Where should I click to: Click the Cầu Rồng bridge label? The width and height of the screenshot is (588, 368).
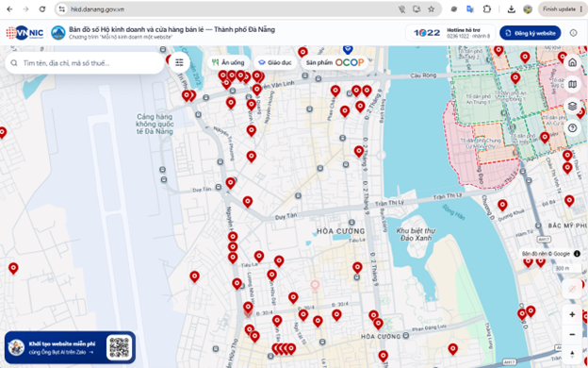tap(423, 75)
